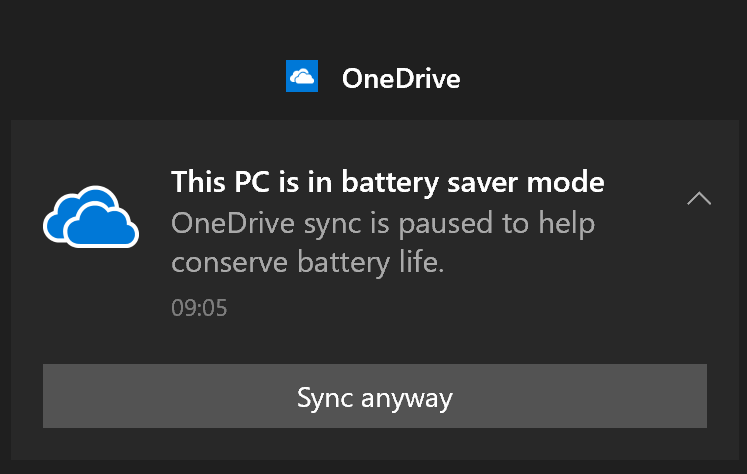
Task: Collapse the notification with the chevron arrow
Action: (699, 198)
